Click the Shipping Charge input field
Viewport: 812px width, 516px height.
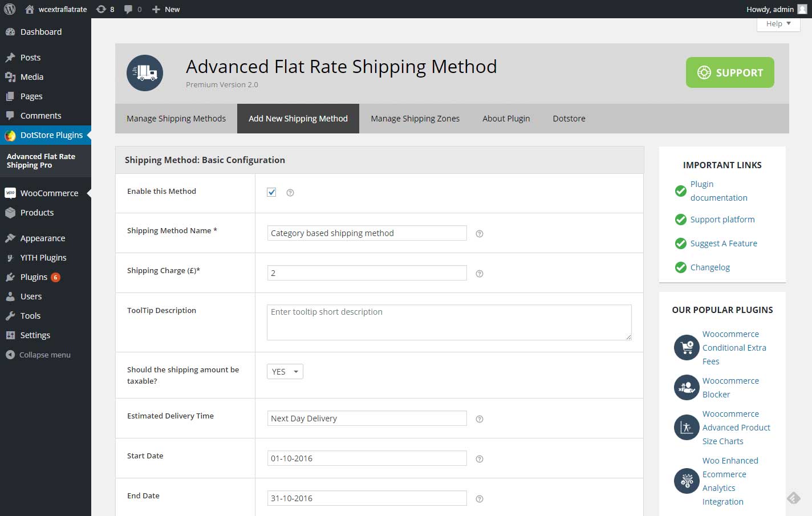click(x=367, y=273)
